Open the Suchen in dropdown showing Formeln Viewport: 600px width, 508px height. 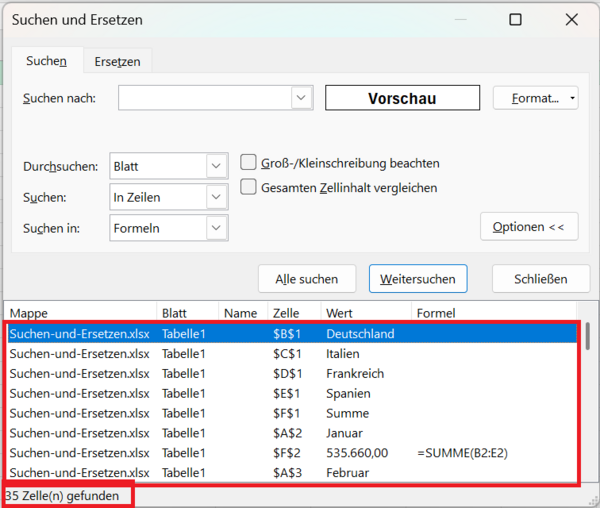pos(216,228)
